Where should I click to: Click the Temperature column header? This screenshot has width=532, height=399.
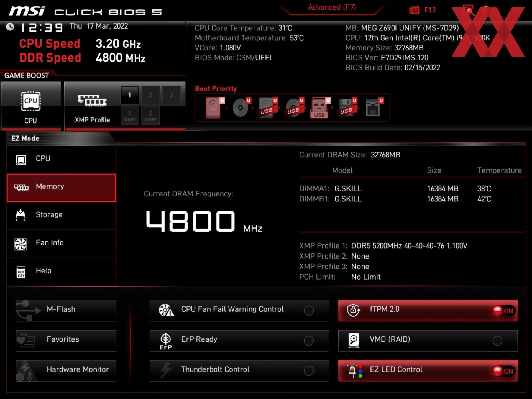point(499,170)
